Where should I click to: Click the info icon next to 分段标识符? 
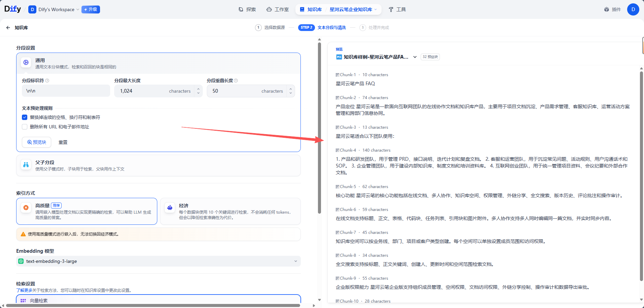(47, 81)
